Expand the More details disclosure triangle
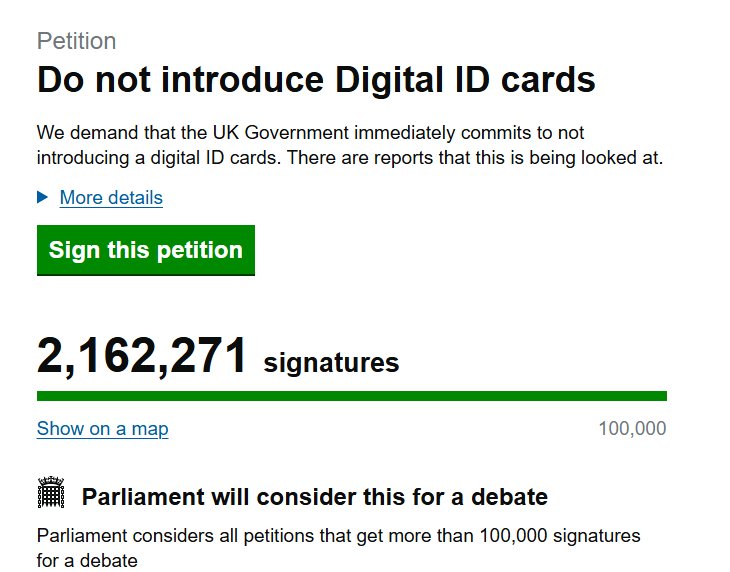 pos(42,197)
